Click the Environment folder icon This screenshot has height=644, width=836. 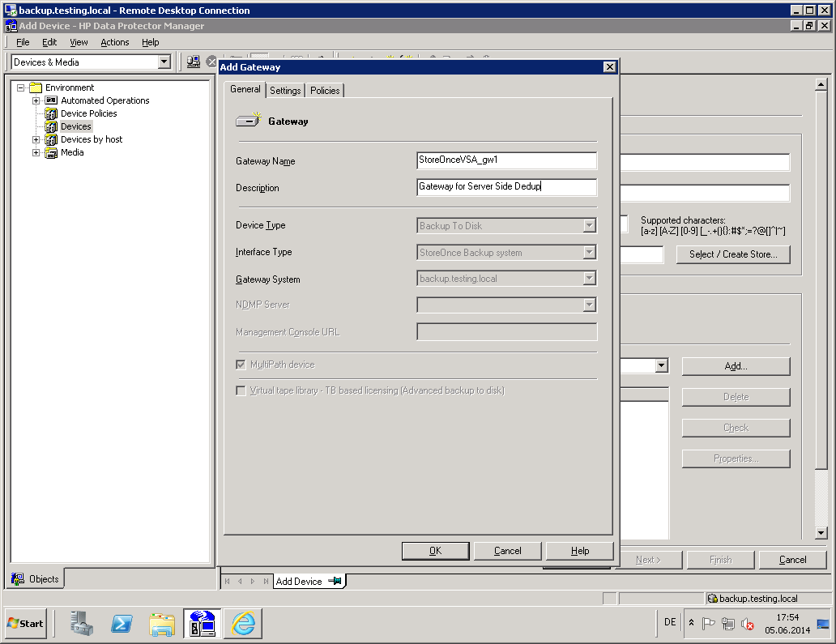36,87
